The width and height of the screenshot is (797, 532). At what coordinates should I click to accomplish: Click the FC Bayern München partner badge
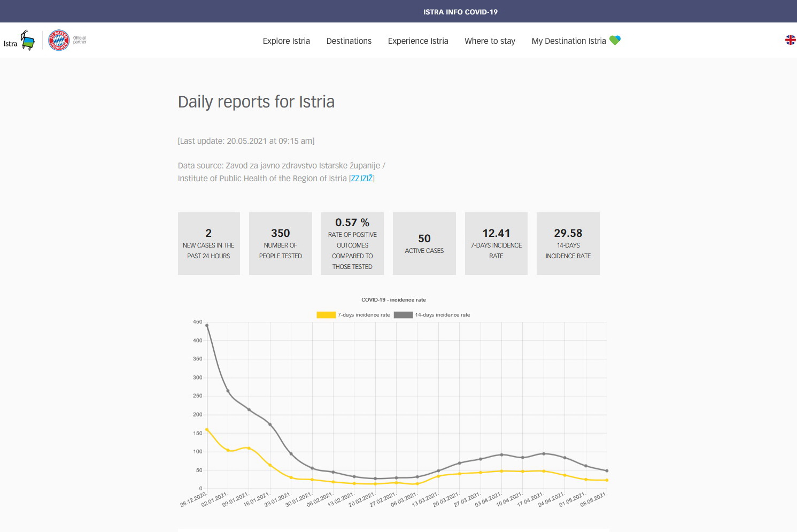(59, 41)
